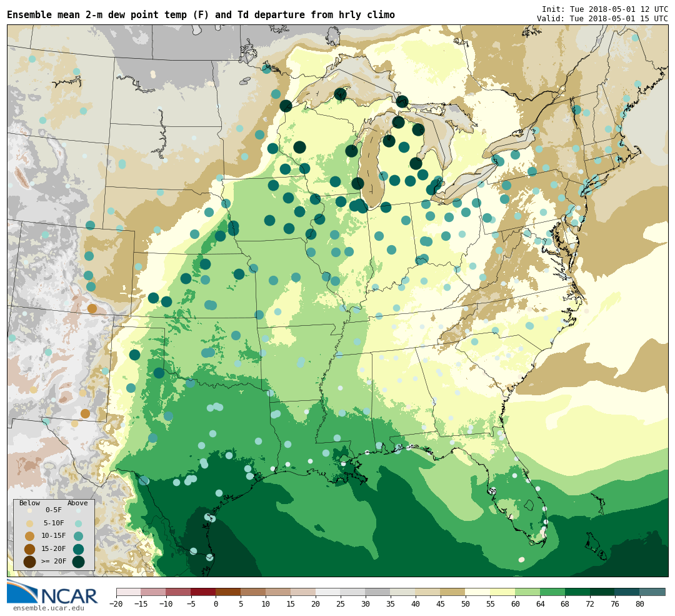Viewport: 675px width, 616px height.
Task: Click the 64 colorbar tick label
Action: 540,604
